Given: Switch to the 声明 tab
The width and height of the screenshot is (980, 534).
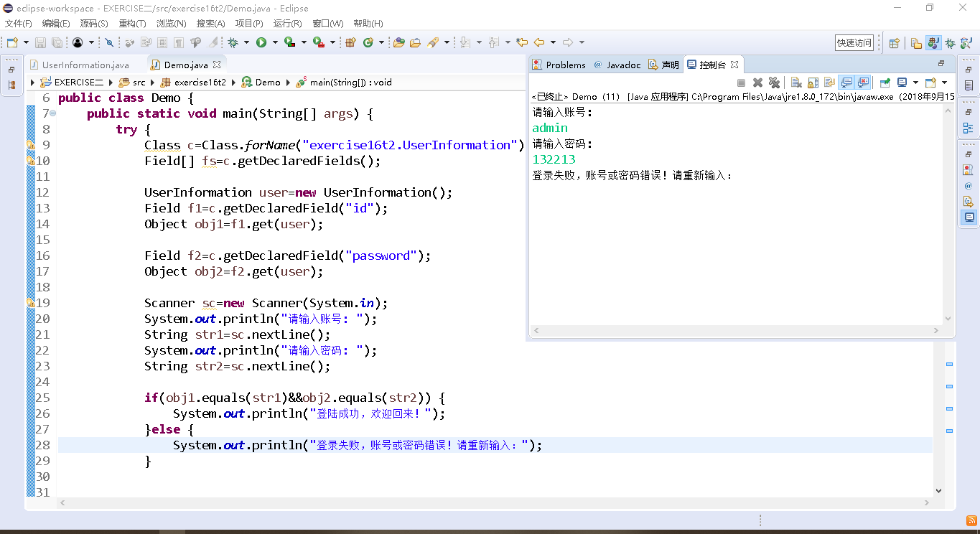Looking at the screenshot, I should [663, 65].
